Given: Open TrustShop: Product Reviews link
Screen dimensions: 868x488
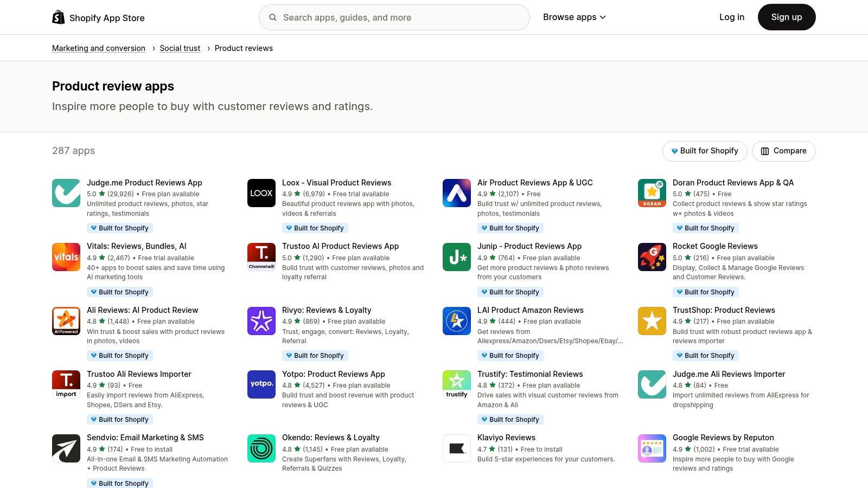Looking at the screenshot, I should (x=724, y=310).
